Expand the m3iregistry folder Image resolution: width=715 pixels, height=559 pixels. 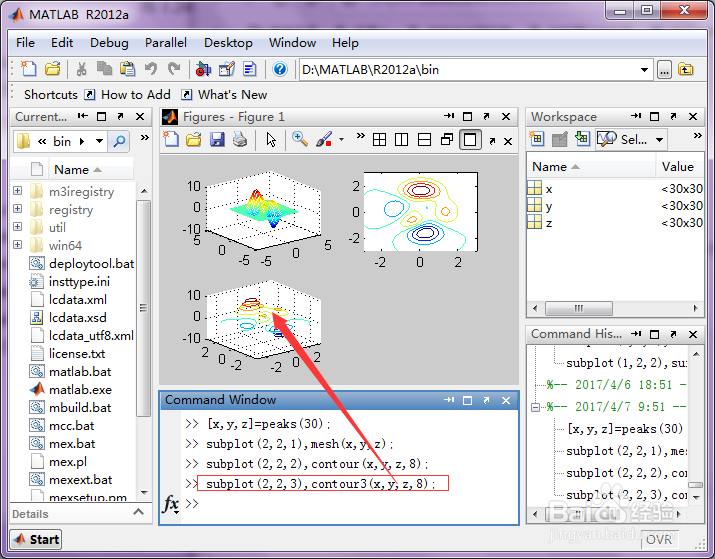point(17,190)
